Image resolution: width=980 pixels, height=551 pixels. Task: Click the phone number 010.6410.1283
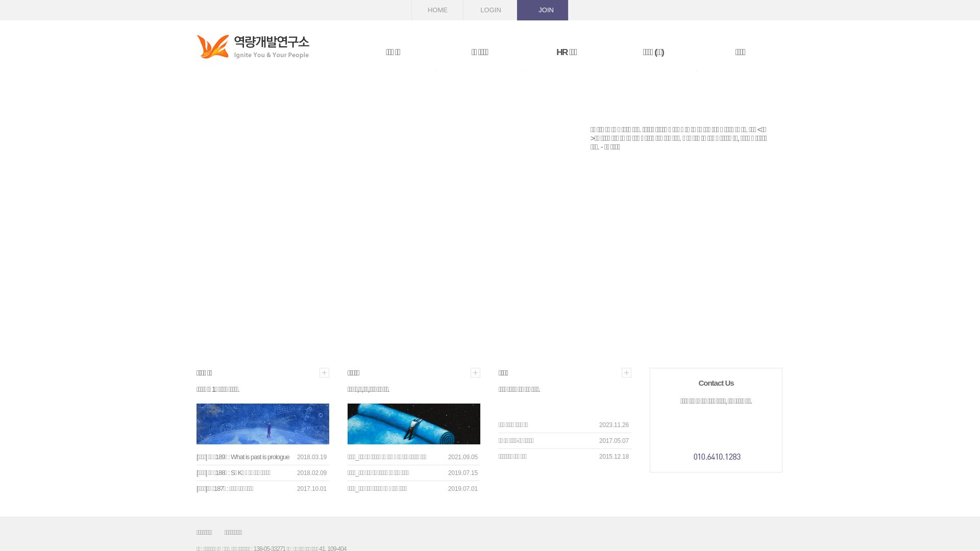[717, 457]
